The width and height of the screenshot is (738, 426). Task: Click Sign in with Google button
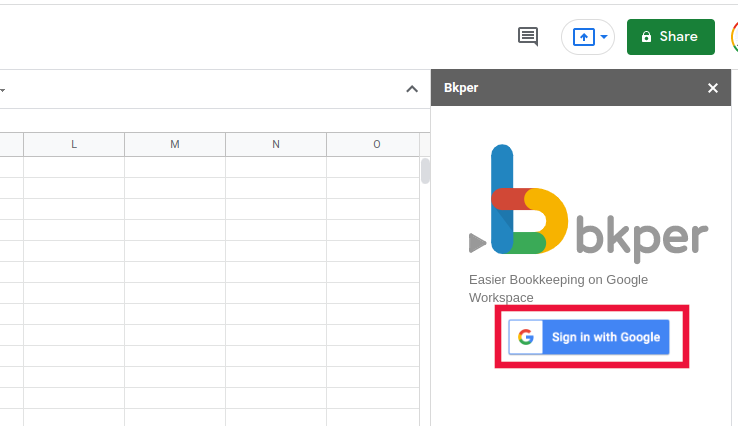pyautogui.click(x=589, y=337)
